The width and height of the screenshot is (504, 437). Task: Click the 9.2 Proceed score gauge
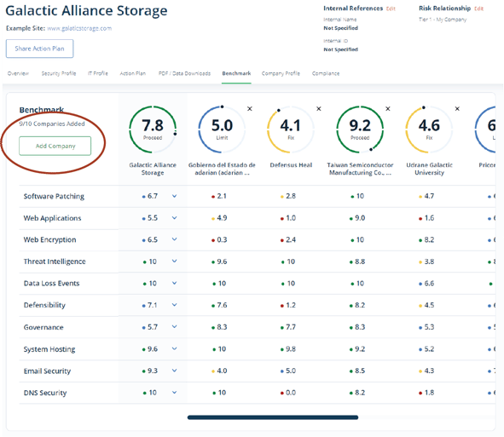360,129
